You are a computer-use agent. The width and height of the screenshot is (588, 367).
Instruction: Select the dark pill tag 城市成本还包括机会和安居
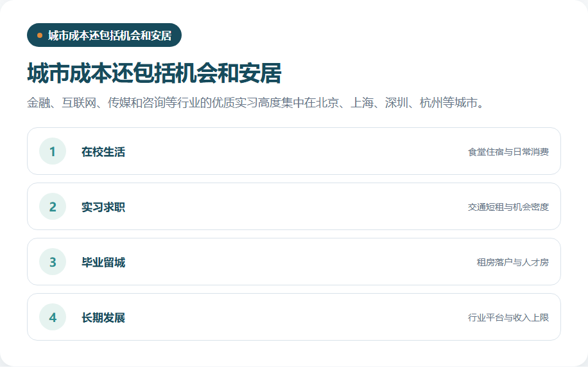pos(104,35)
